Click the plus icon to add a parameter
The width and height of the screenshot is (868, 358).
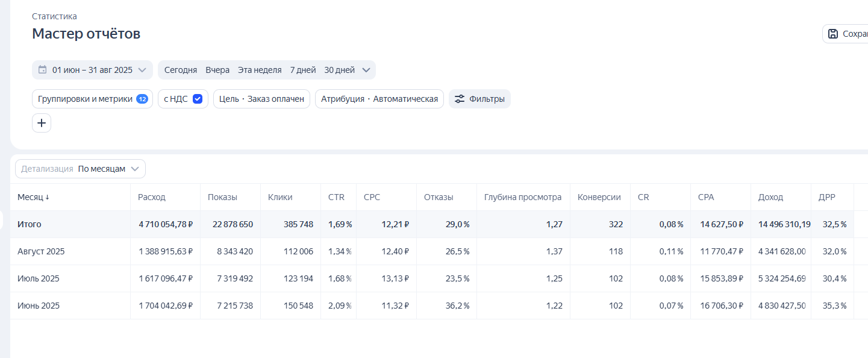point(42,123)
